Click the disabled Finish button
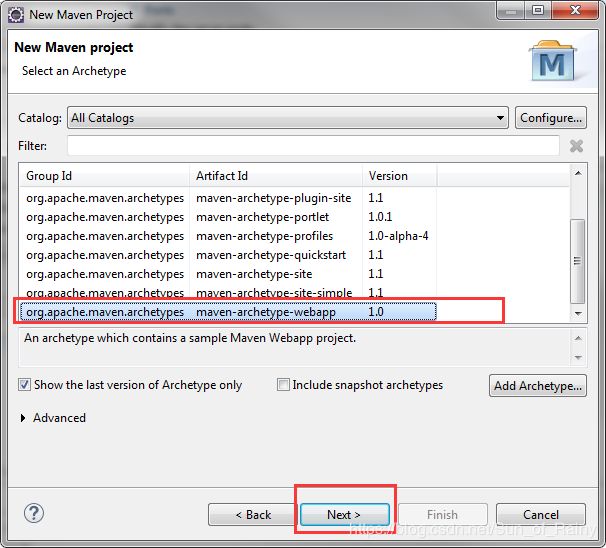The height and width of the screenshot is (548, 606). coord(443,515)
